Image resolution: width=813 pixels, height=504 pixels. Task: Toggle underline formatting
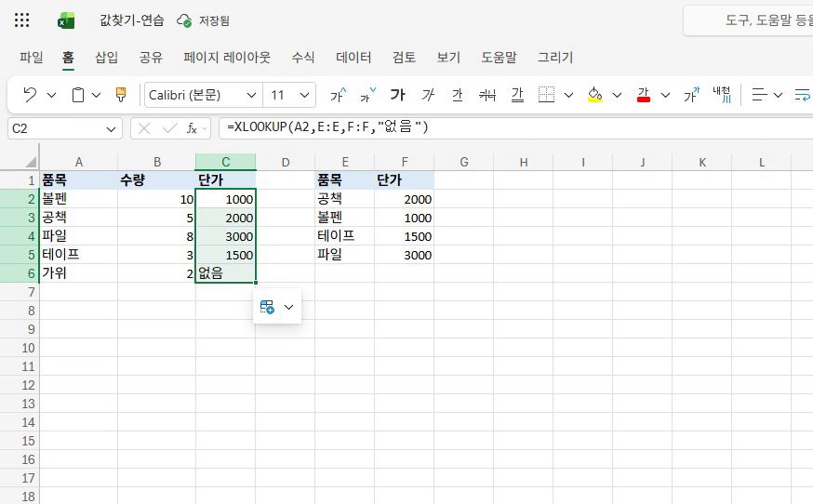click(x=458, y=95)
